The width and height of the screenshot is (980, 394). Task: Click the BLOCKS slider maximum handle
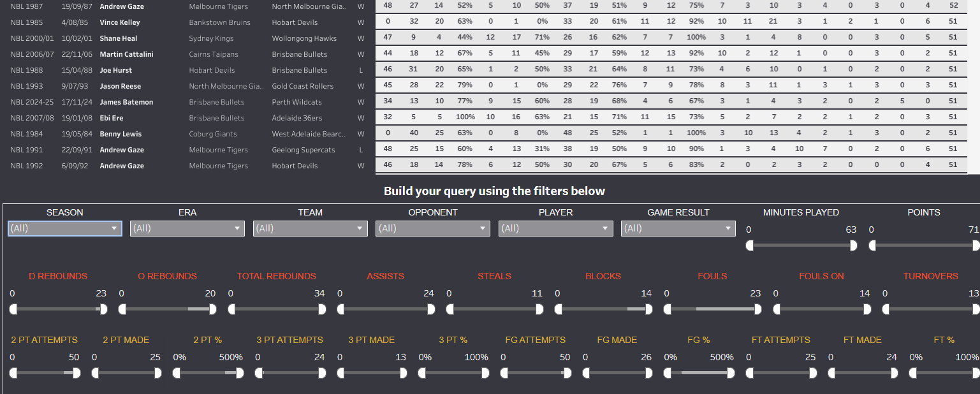pyautogui.click(x=649, y=309)
